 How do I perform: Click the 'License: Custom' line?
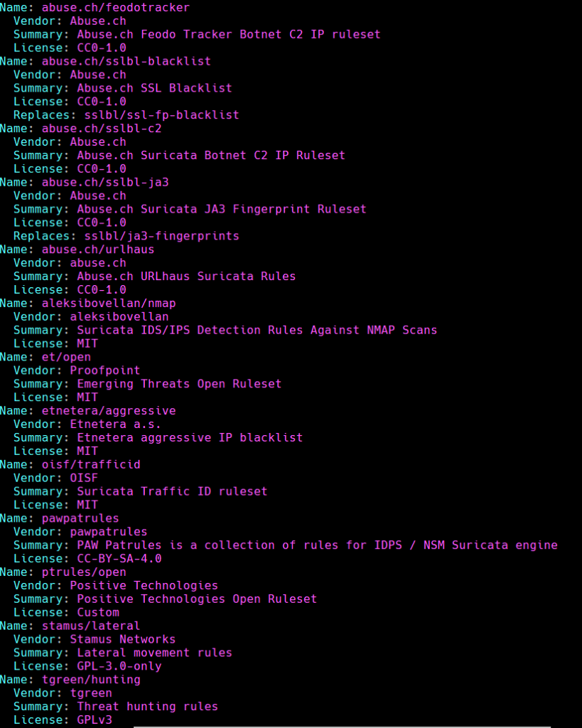[x=66, y=612]
